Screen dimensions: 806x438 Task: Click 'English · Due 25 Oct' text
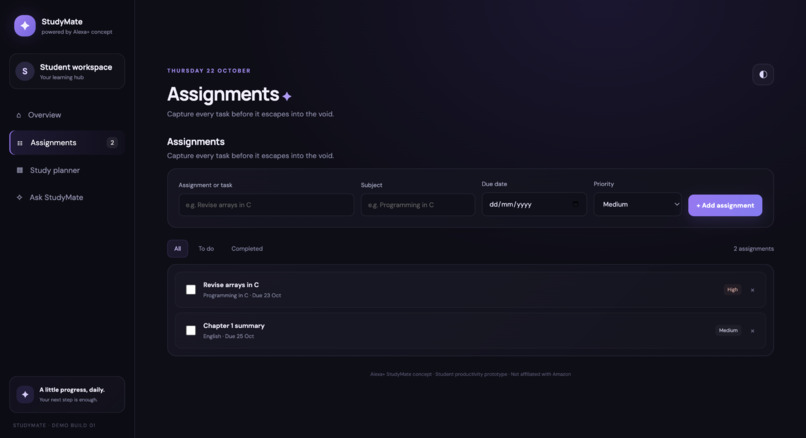[x=228, y=336]
